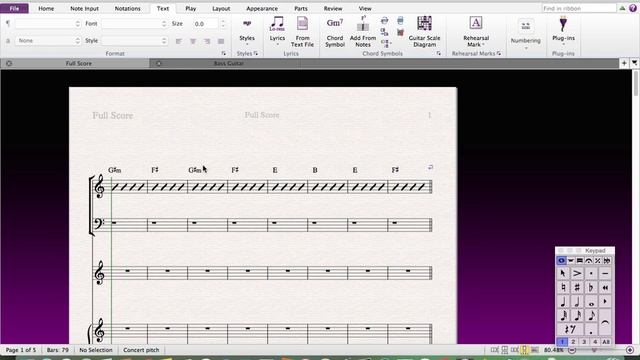640x360 pixels.
Task: Switch to the Layout tab
Action: coord(221,8)
